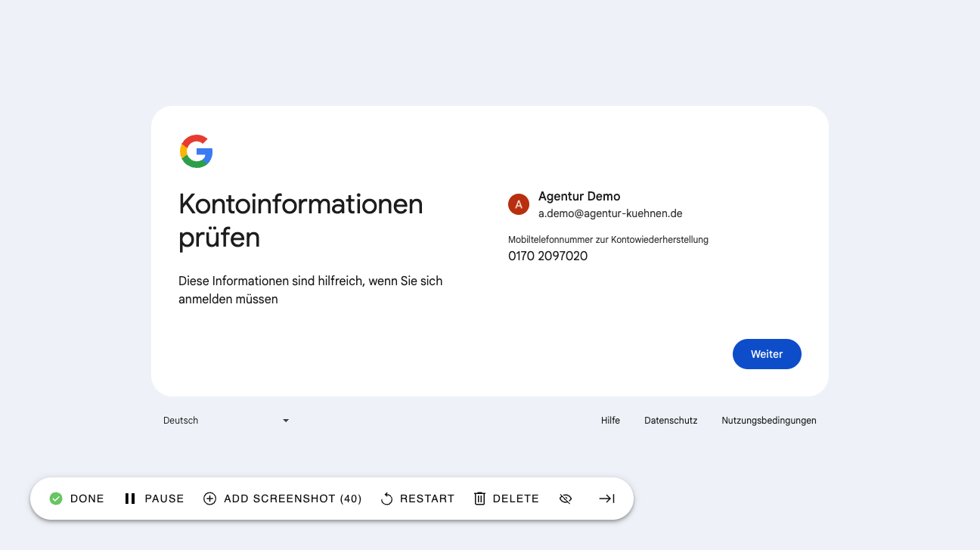Click the Google logo icon

click(x=197, y=151)
